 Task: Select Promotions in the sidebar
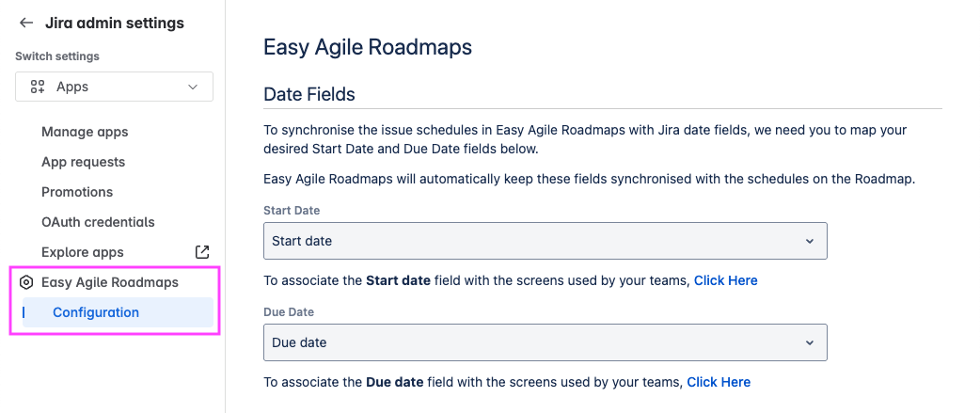click(x=77, y=192)
